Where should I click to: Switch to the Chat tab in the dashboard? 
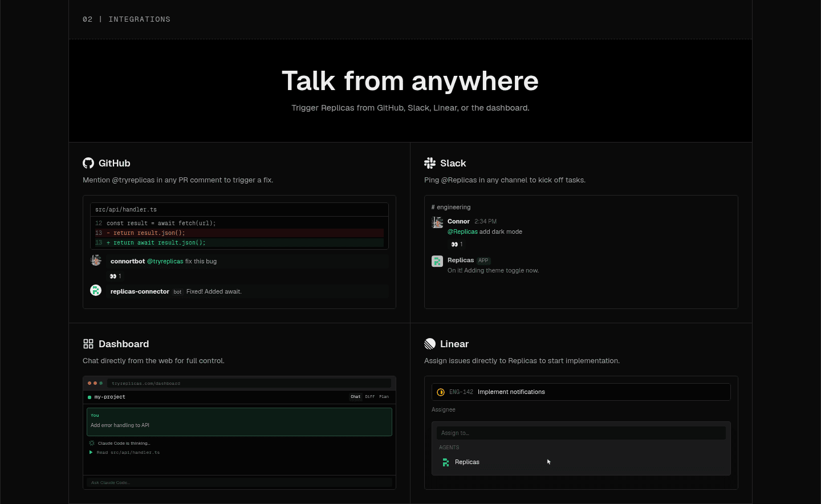356,397
